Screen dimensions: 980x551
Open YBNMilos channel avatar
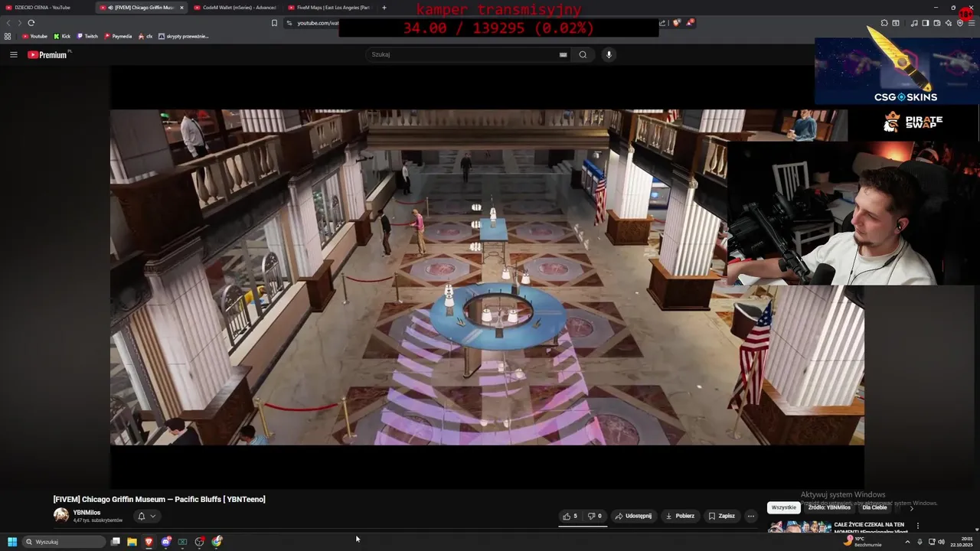tap(61, 515)
